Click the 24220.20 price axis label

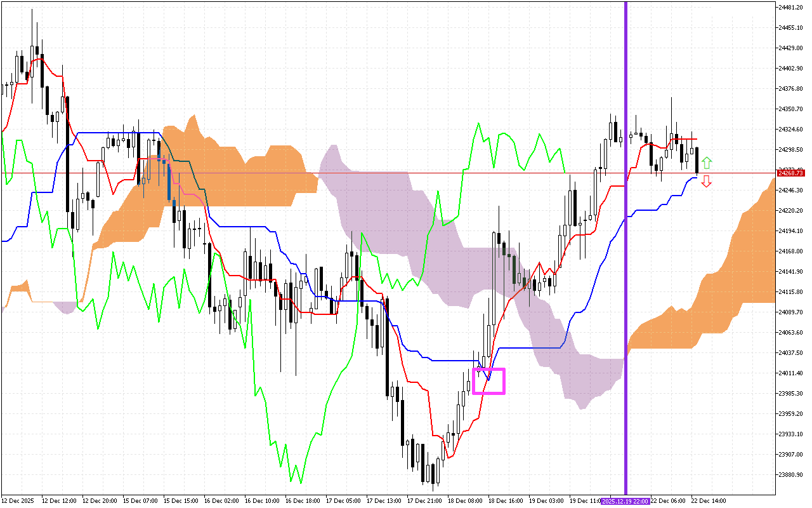tap(791, 210)
